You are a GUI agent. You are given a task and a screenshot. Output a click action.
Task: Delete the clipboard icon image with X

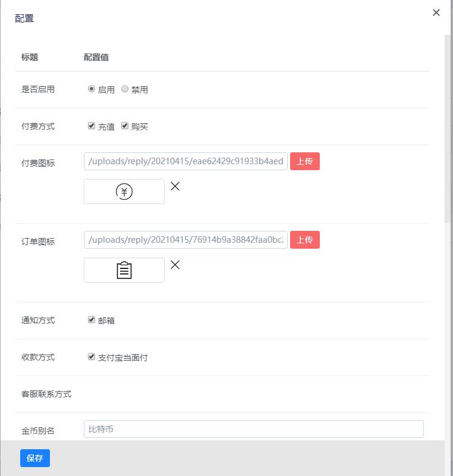click(x=175, y=265)
